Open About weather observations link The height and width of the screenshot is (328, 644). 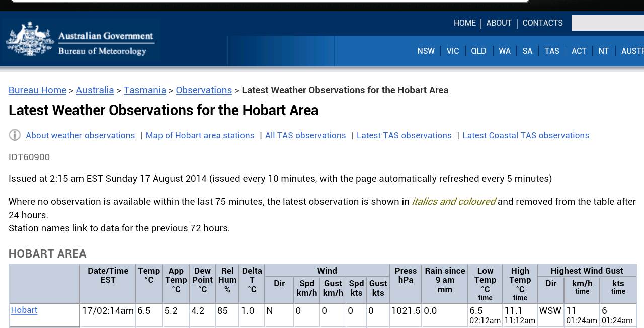tap(80, 136)
